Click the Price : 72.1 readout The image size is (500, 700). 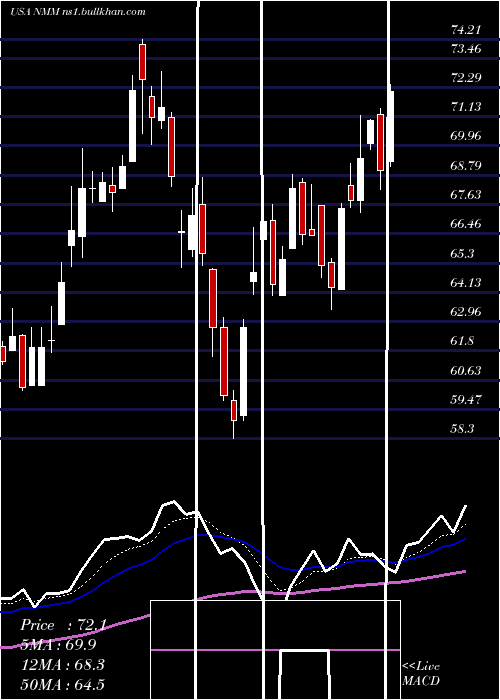pos(63,625)
